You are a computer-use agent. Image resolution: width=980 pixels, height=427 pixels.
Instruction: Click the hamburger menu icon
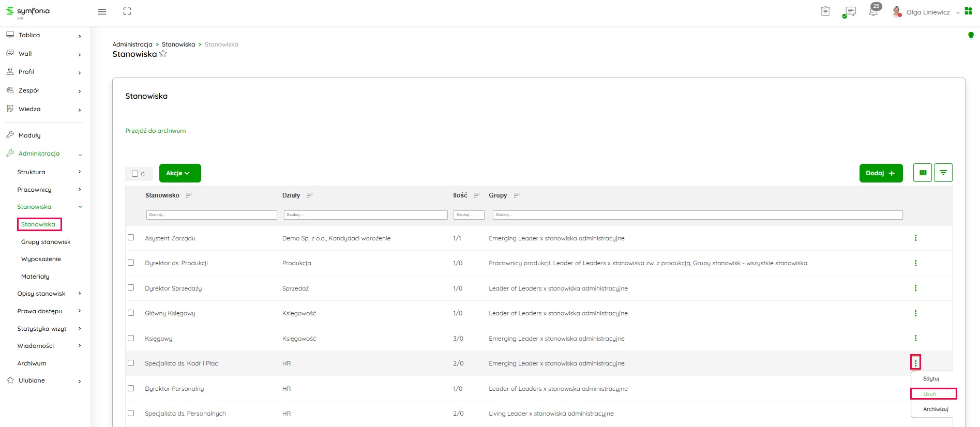click(x=102, y=11)
